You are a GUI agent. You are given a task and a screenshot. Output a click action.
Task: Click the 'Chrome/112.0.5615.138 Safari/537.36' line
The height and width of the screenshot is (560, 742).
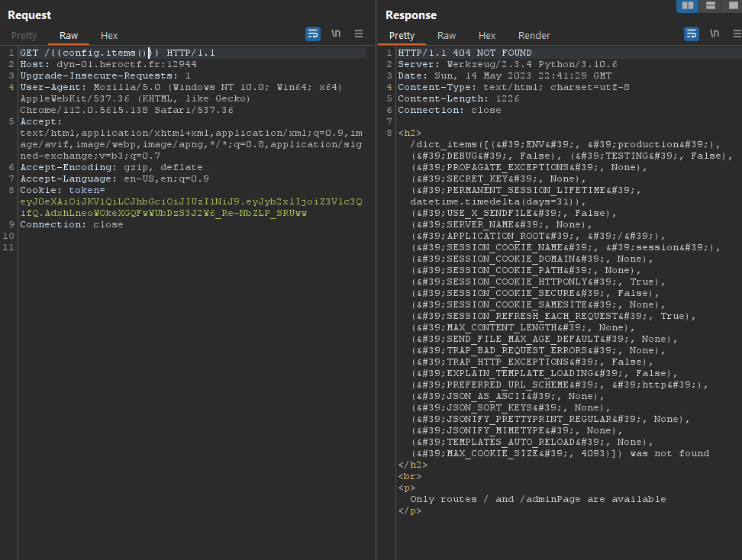coord(127,110)
